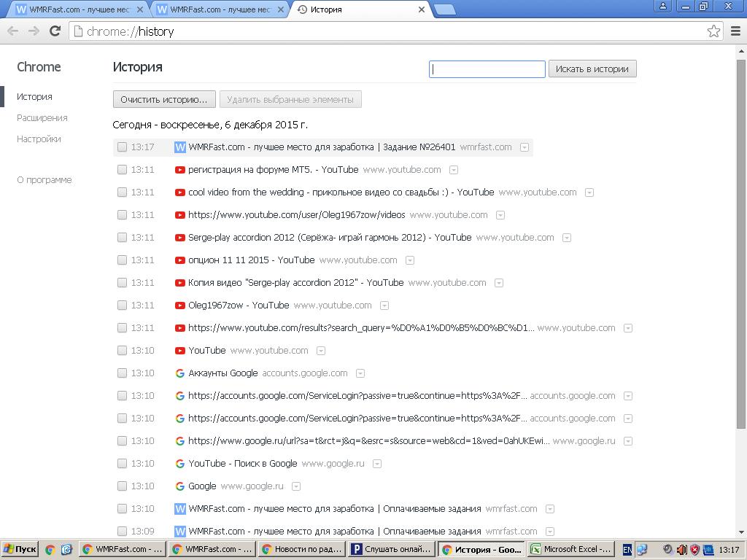The width and height of the screenshot is (747, 560).
Task: Open dropdown arrow for 'Google www.google.ru' entry
Action: pyautogui.click(x=296, y=486)
